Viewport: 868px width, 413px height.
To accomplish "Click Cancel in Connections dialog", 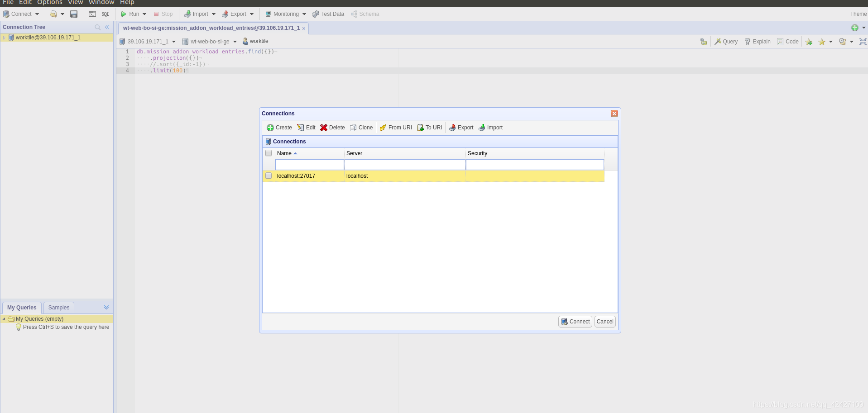I will (x=605, y=322).
